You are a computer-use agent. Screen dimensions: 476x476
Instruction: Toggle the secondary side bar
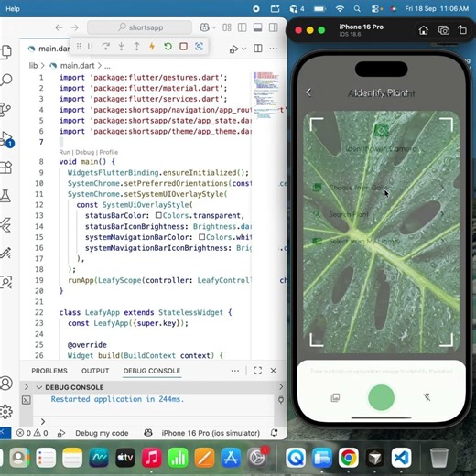(x=274, y=27)
